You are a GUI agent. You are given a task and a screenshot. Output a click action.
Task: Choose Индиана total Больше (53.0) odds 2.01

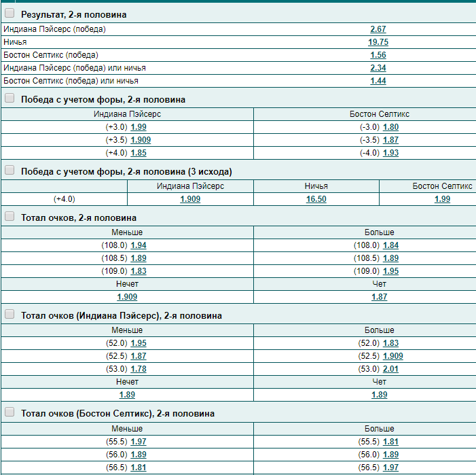pyautogui.click(x=390, y=369)
